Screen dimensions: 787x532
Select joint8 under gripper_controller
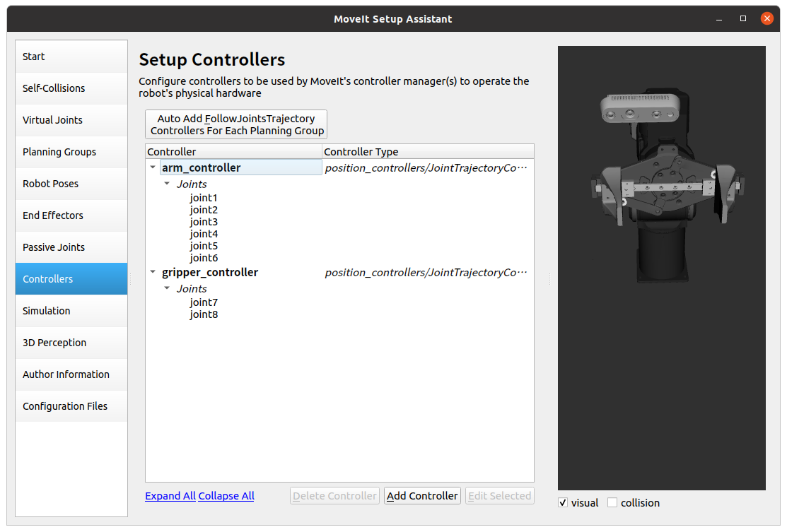coord(203,314)
